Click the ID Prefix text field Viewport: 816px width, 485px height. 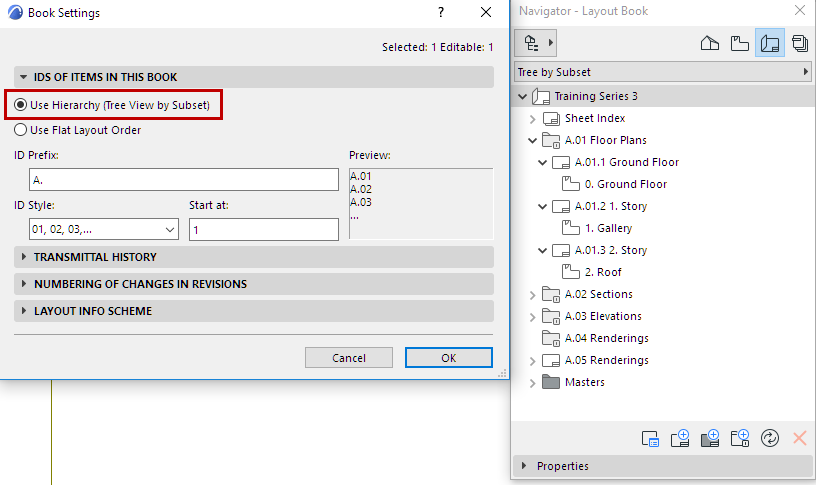[184, 180]
